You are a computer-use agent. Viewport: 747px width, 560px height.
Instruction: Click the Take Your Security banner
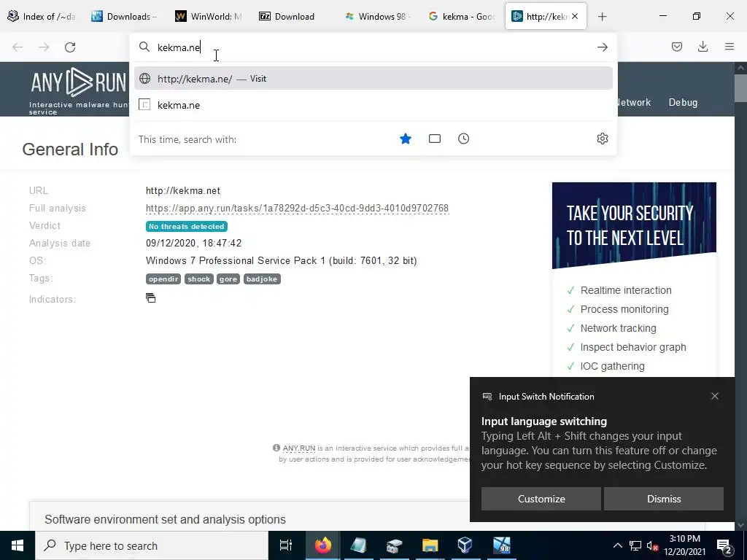[634, 225]
